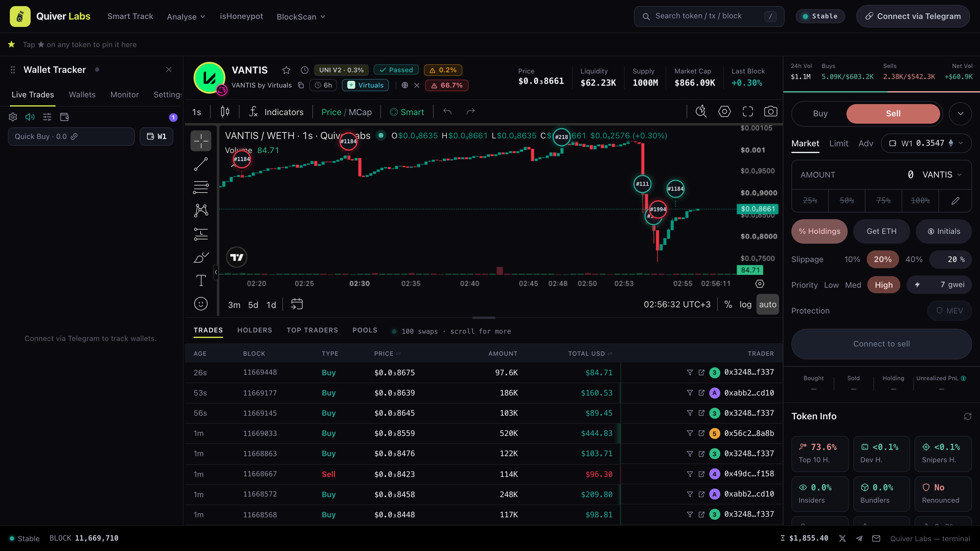This screenshot has height=551, width=980.
Task: Expand the Analyse menu
Action: click(x=186, y=16)
